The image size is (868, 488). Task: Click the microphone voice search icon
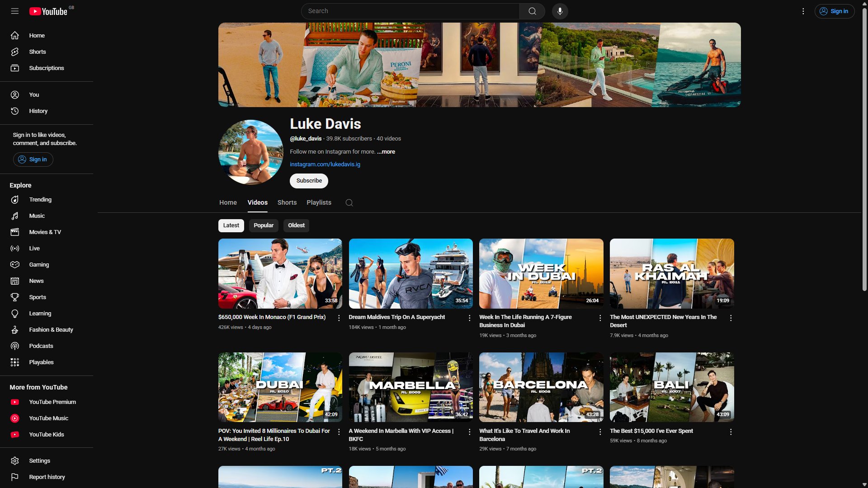pos(560,11)
